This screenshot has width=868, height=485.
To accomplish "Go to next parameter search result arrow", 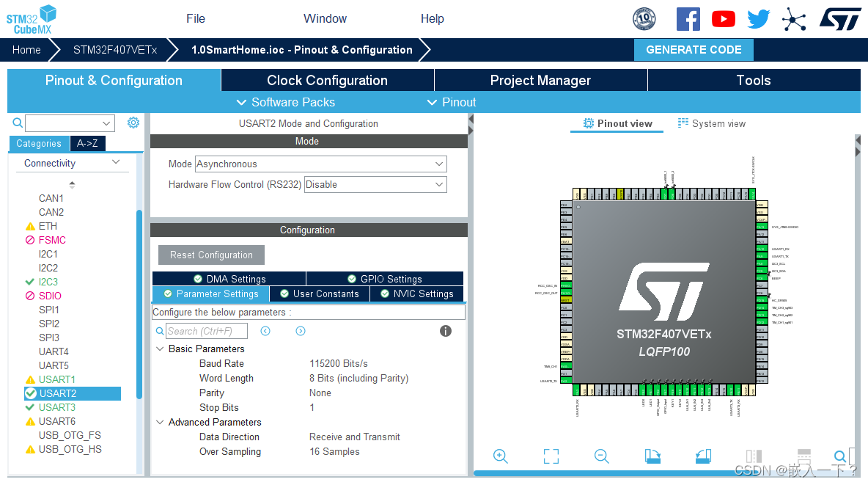I will point(301,331).
